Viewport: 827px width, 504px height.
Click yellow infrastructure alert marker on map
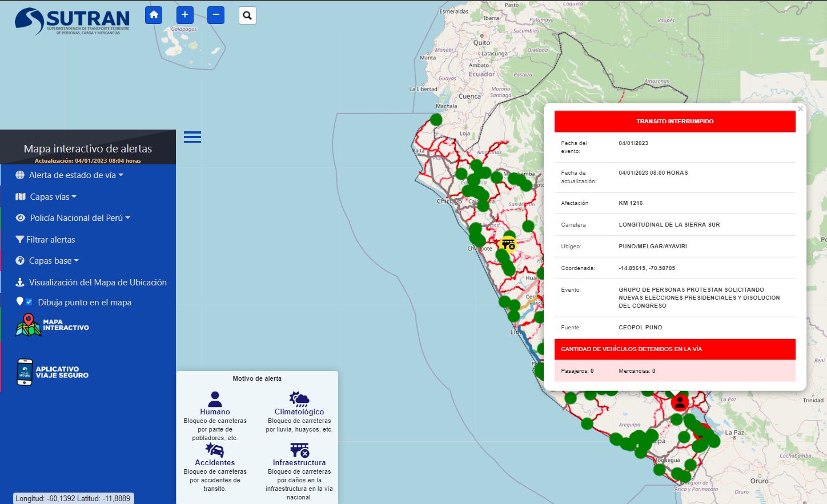point(508,244)
